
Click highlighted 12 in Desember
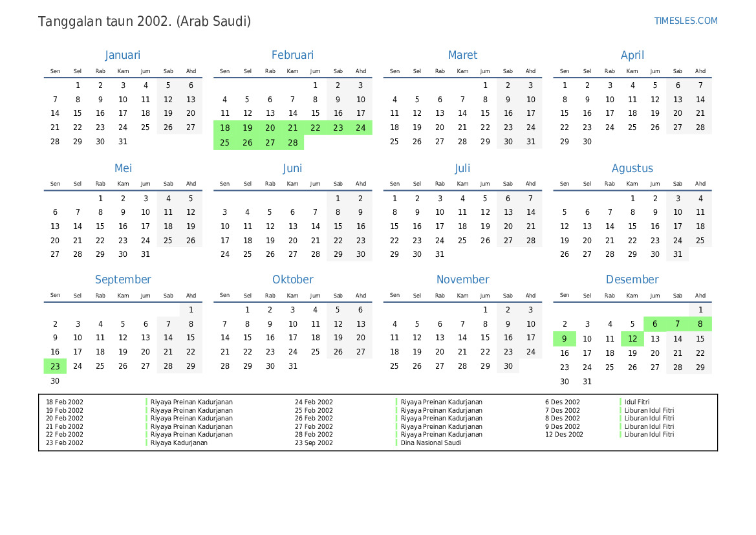(x=632, y=338)
